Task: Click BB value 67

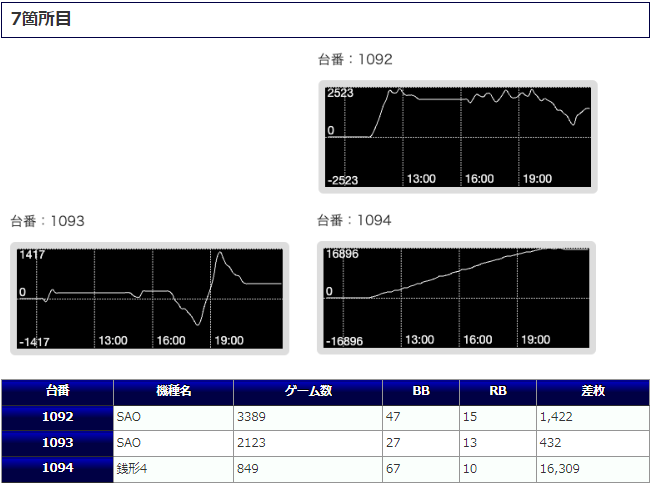Action: [393, 469]
